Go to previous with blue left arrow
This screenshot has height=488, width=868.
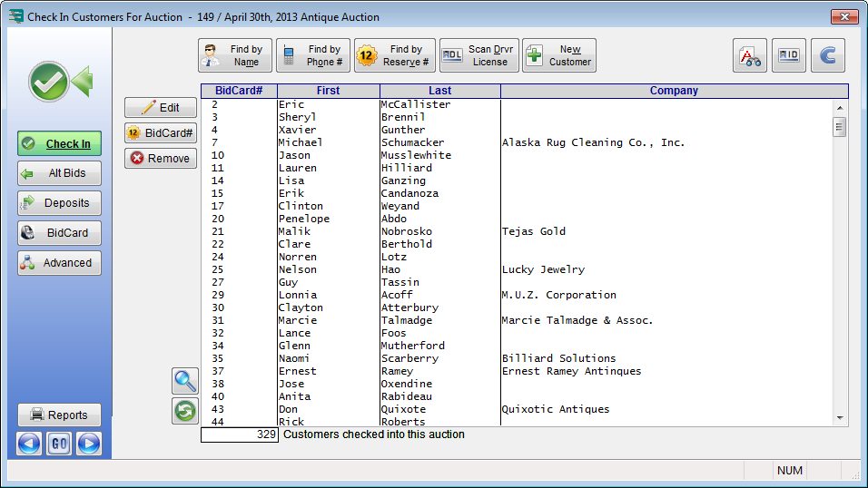coord(29,444)
